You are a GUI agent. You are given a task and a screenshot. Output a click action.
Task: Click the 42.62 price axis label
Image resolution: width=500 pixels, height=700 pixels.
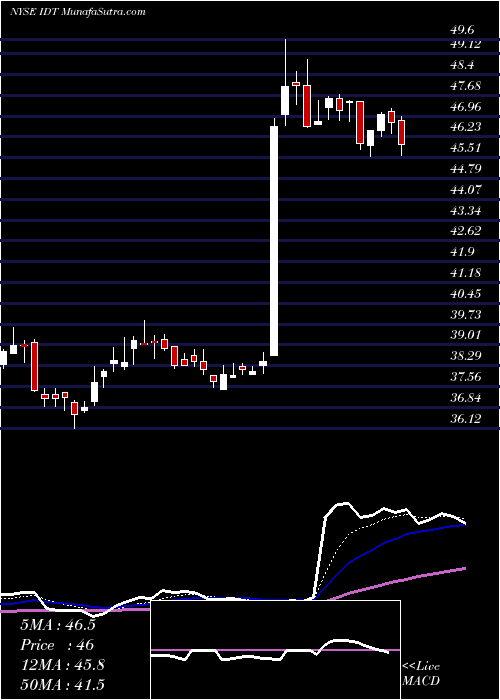pyautogui.click(x=466, y=231)
